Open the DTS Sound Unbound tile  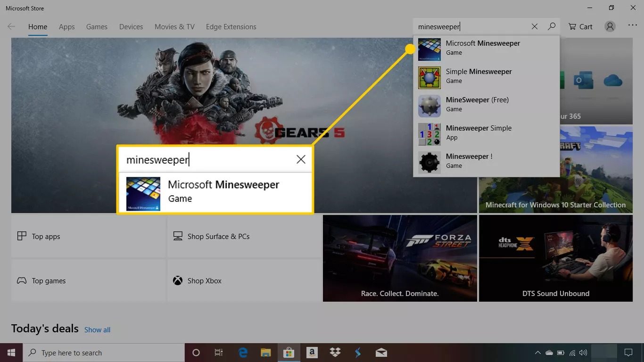click(556, 258)
